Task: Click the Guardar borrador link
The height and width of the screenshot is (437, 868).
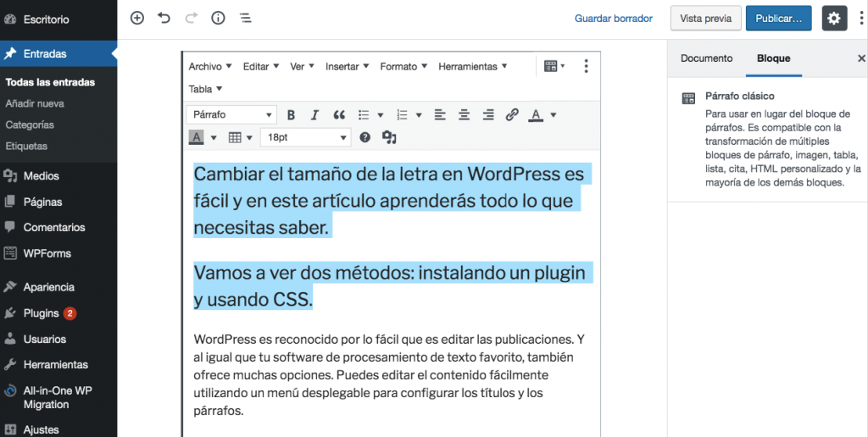Action: [x=614, y=18]
